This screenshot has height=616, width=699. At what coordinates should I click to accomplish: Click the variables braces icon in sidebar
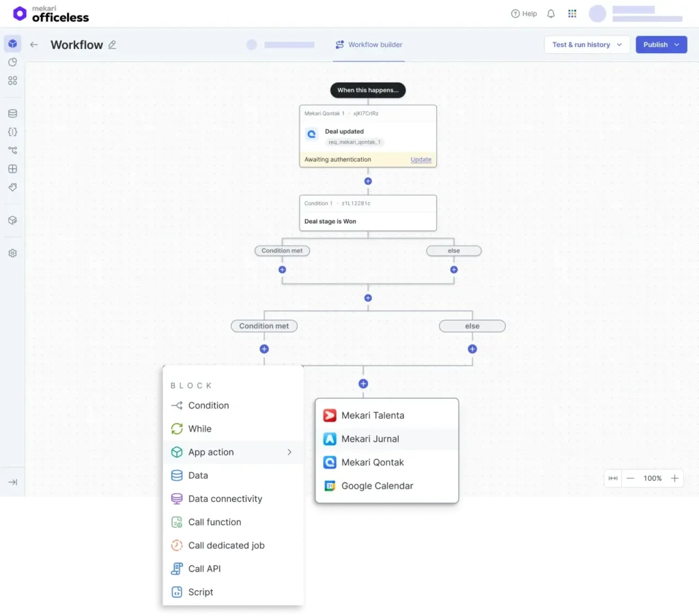tap(12, 132)
